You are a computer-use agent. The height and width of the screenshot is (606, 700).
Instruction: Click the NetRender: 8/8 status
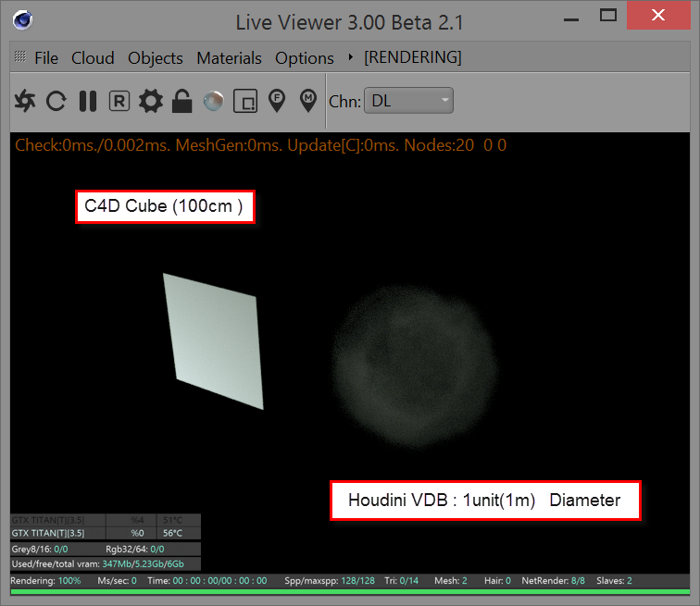[553, 581]
